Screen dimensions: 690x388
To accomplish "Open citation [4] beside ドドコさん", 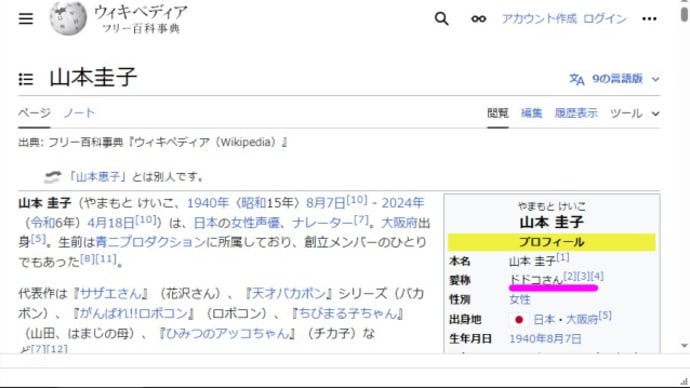I will pyautogui.click(x=597, y=276).
